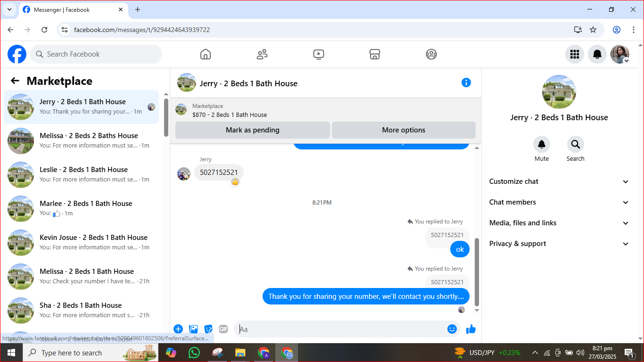
Task: Open the Groups icon in top navigation
Action: pyautogui.click(x=431, y=54)
